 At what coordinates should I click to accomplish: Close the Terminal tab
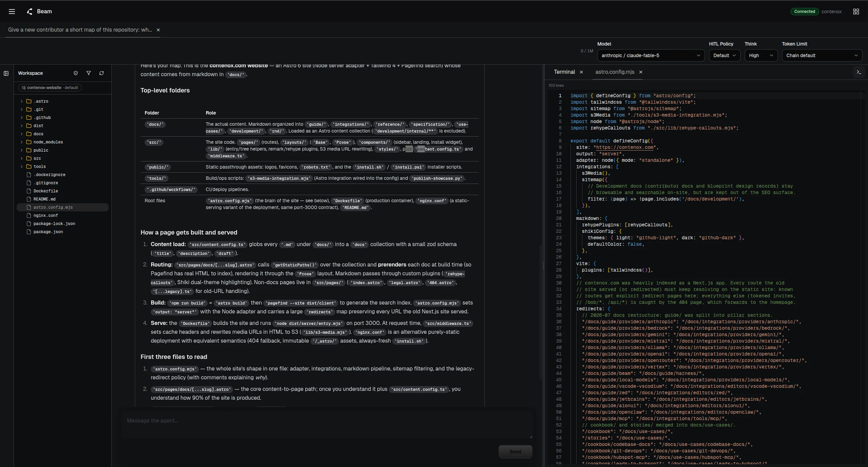581,72
